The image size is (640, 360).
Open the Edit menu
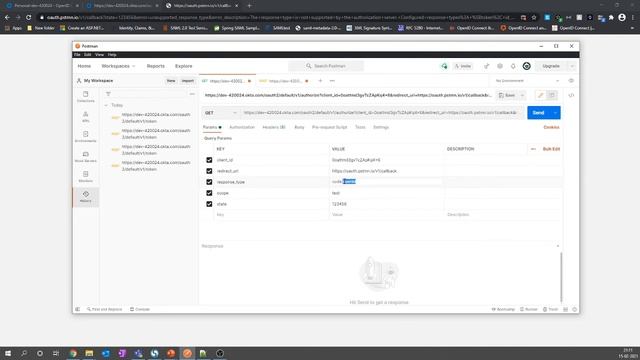point(87,55)
